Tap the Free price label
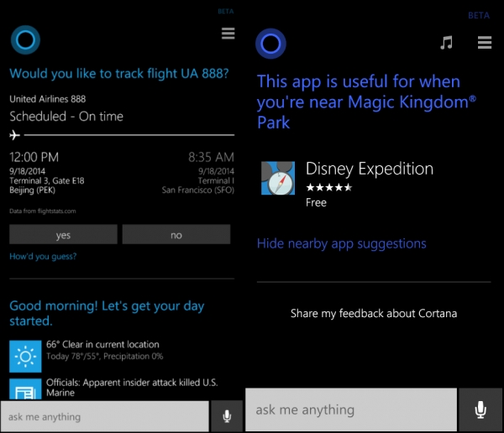Image resolution: width=504 pixels, height=433 pixels. click(x=316, y=203)
